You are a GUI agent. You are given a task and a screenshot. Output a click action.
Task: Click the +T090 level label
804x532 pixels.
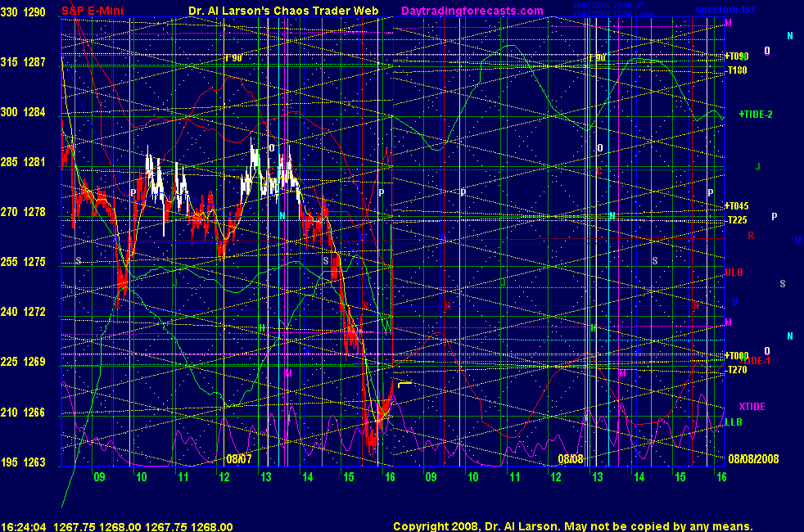(x=736, y=56)
